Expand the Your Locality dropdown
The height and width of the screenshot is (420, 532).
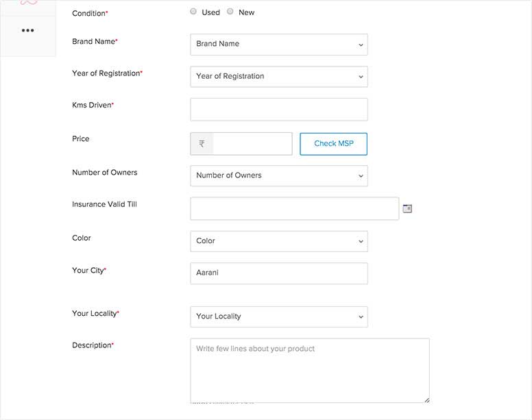tap(279, 317)
